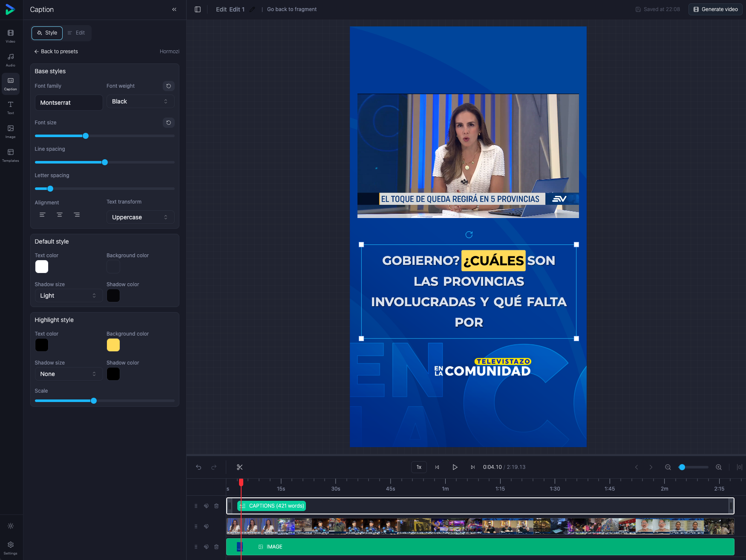This screenshot has width=746, height=560.
Task: Click Back to presets
Action: (x=56, y=52)
